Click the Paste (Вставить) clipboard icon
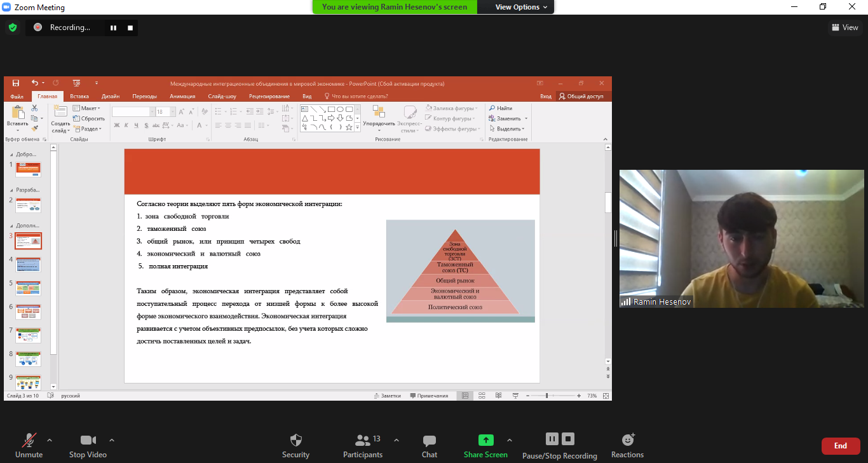The width and height of the screenshot is (868, 463). [x=17, y=112]
